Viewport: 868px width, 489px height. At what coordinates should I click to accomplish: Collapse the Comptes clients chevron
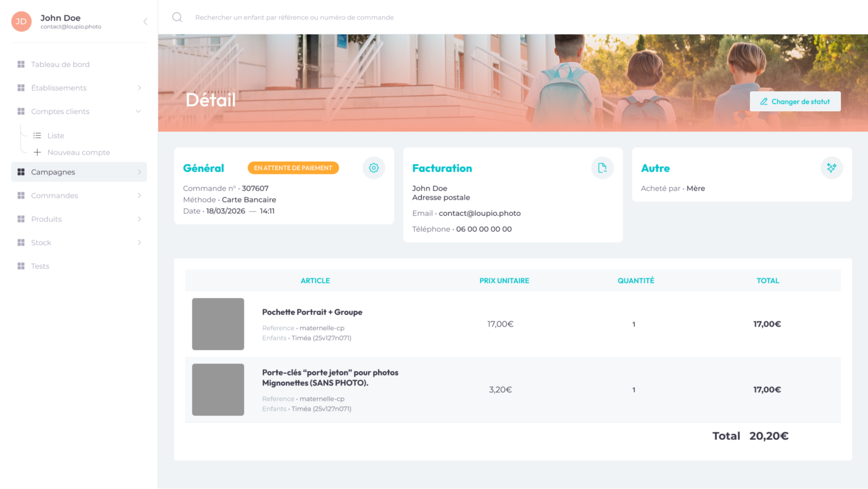pos(138,112)
